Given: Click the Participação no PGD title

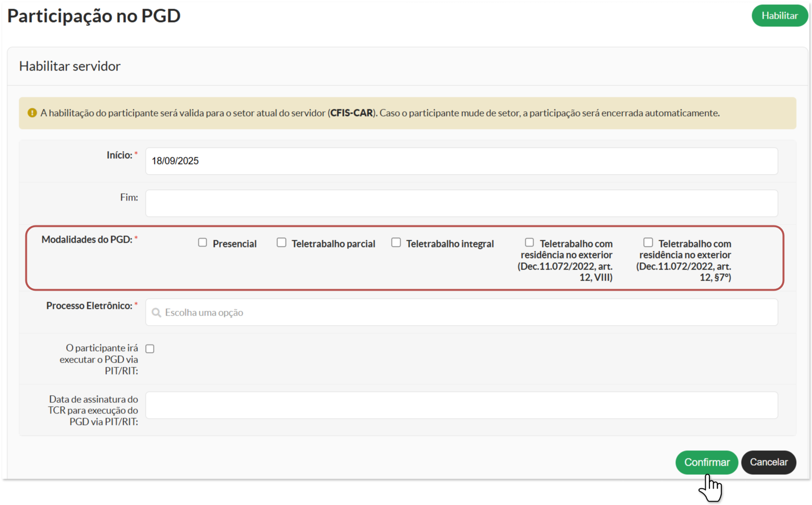Looking at the screenshot, I should [94, 16].
